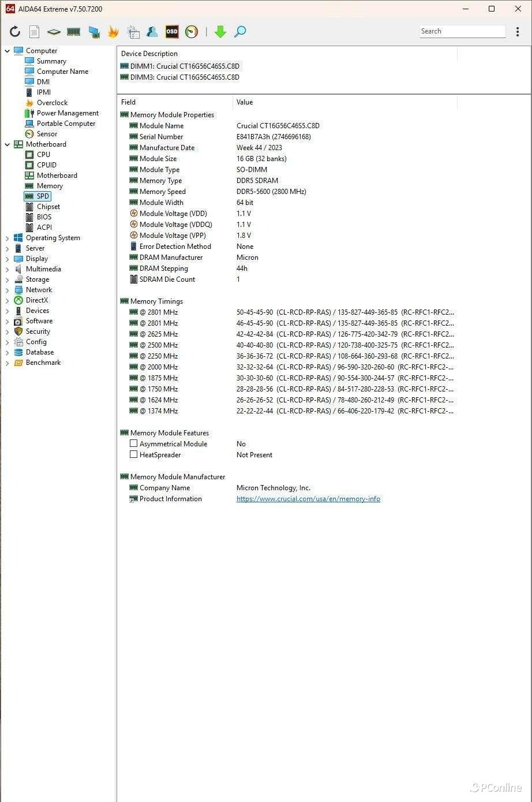
Task: Expand the Network tree node
Action: tap(8, 290)
